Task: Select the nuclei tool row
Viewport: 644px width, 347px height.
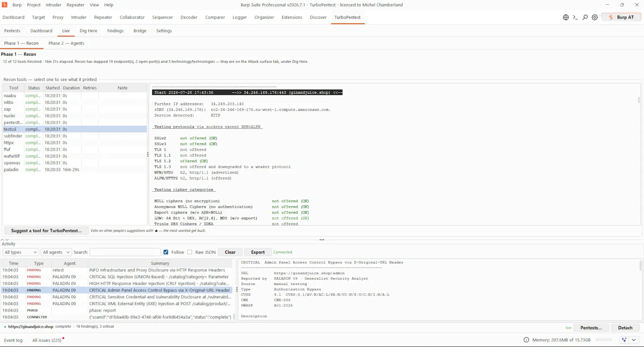Action: point(74,116)
